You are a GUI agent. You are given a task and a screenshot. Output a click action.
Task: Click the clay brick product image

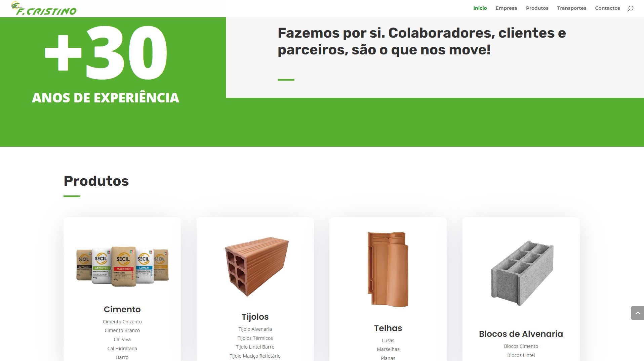point(256,267)
